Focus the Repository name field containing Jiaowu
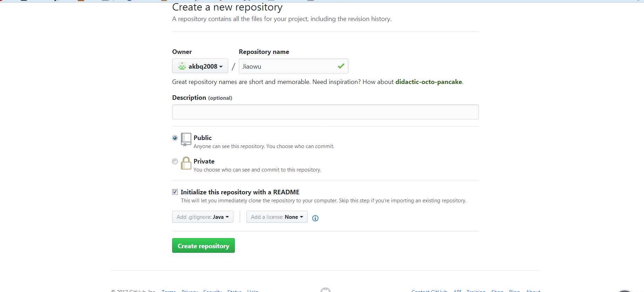 (293, 66)
